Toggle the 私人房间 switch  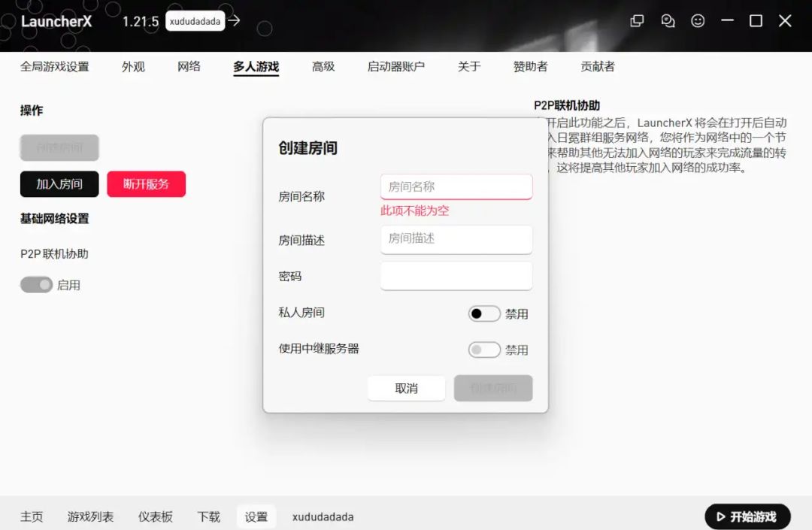[483, 313]
